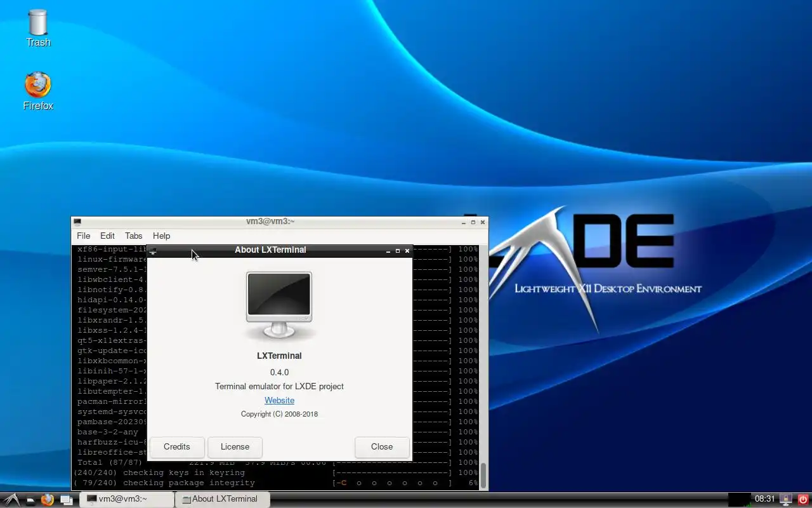Click the CPU usage monitor in panel
The height and width of the screenshot is (508, 812).
click(x=740, y=499)
